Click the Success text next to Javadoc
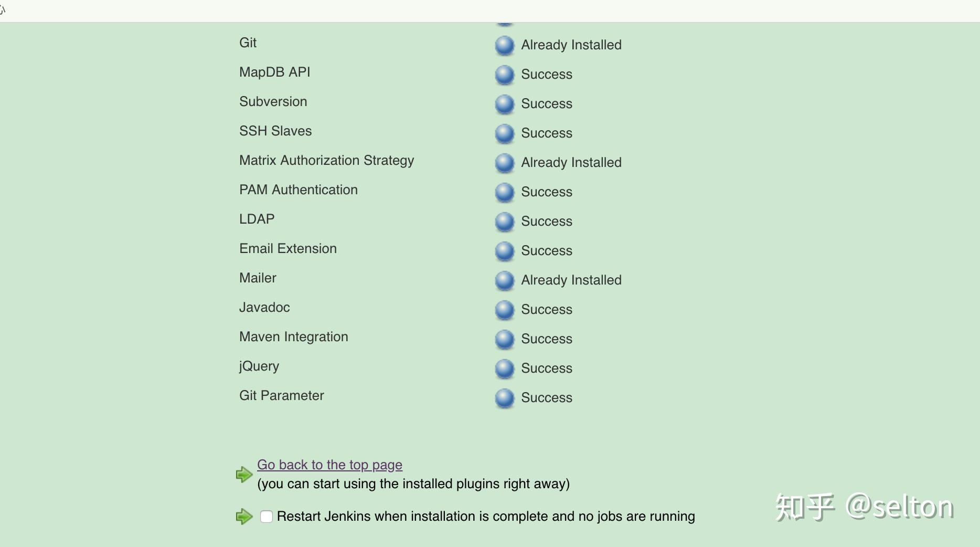Screen dimensions: 980x547 click(547, 309)
